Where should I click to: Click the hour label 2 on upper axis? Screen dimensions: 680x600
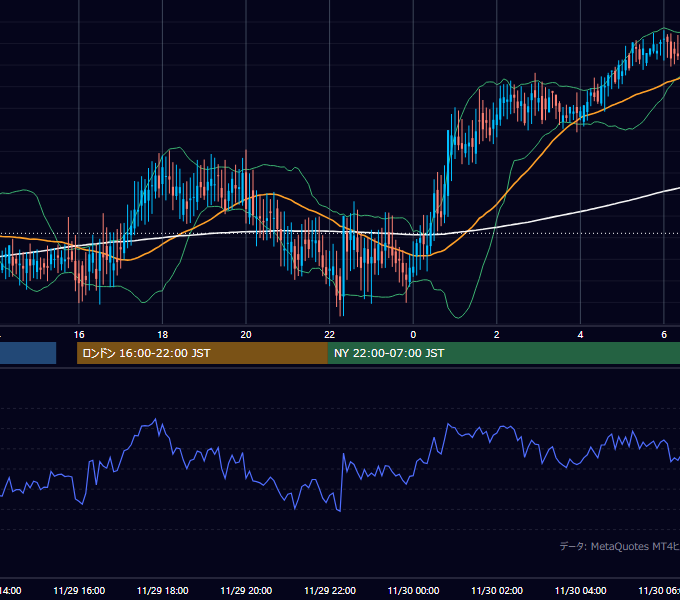pos(497,335)
